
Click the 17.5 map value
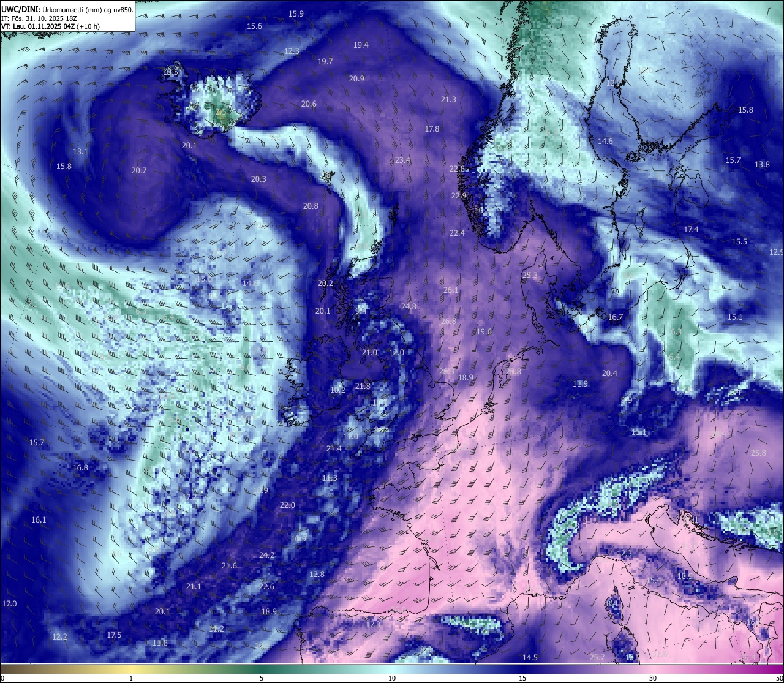point(114,635)
